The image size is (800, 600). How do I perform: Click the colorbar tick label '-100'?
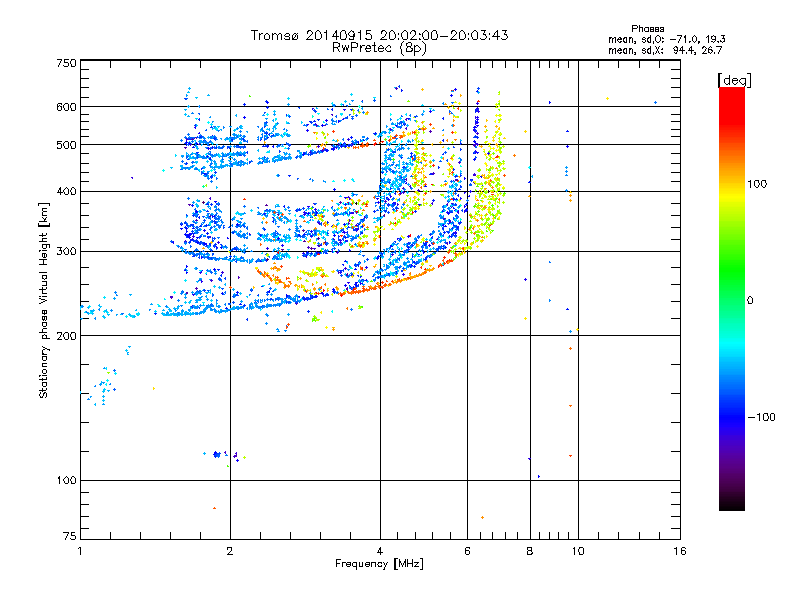coord(762,417)
